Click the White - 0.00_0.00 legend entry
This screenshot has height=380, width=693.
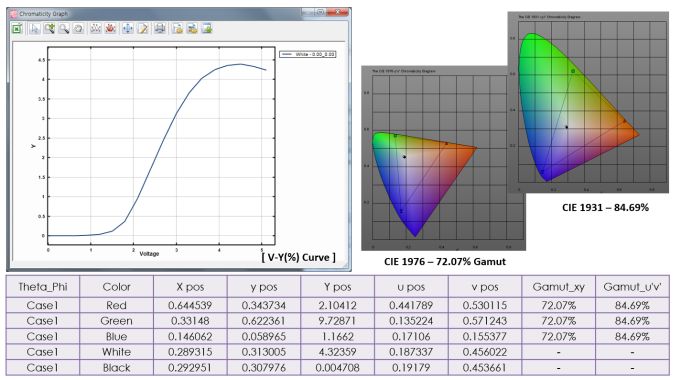click(308, 54)
